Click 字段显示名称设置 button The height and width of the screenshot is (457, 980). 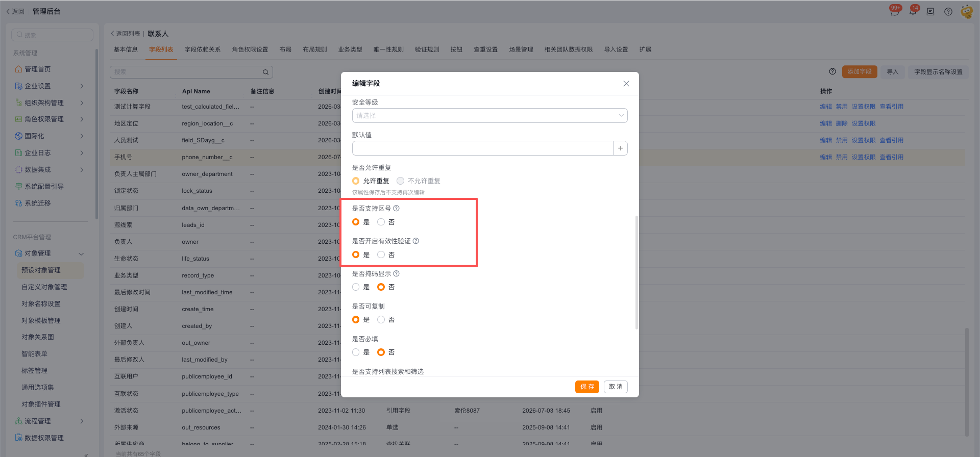click(938, 72)
